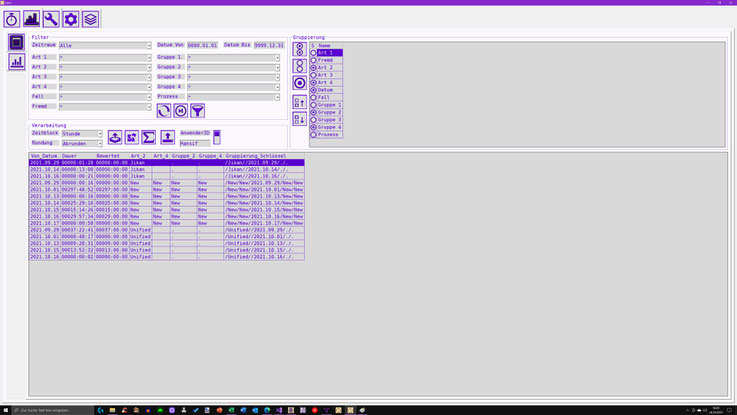Click the Windows taskbar search box
Image resolution: width=737 pixels, height=415 pixels.
pyautogui.click(x=53, y=410)
